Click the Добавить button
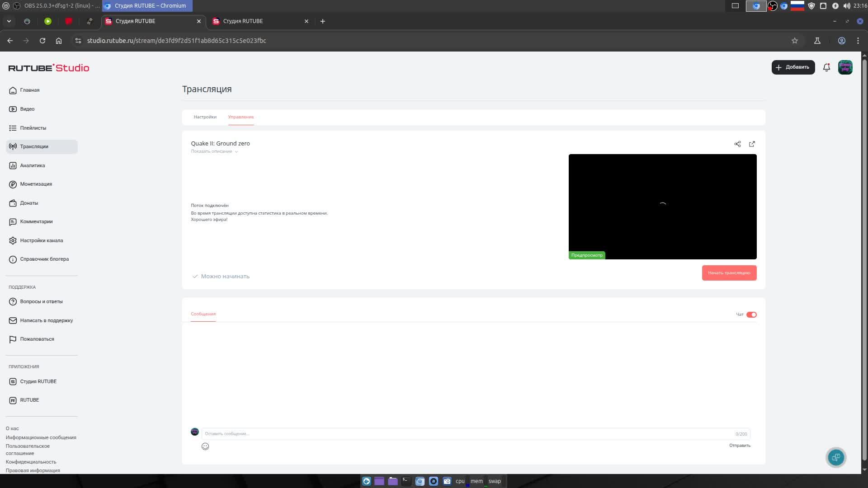This screenshot has height=488, width=868. pos(793,67)
